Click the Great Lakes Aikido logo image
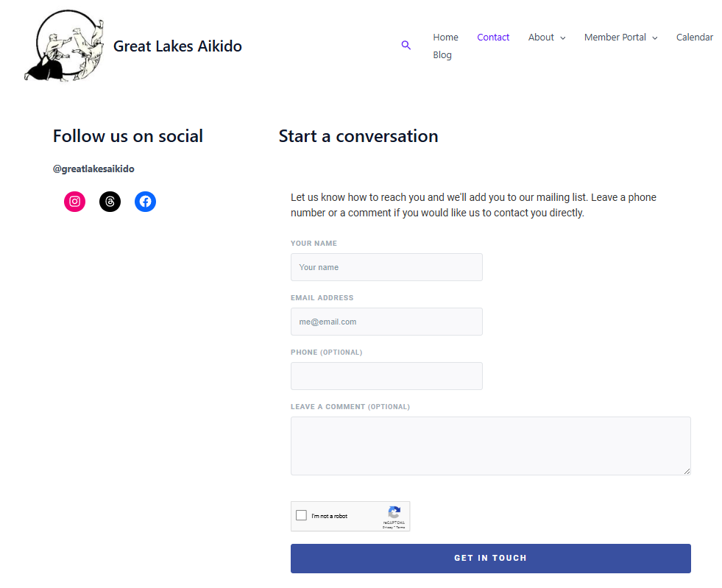Image resolution: width=722 pixels, height=588 pixels. coord(65,46)
